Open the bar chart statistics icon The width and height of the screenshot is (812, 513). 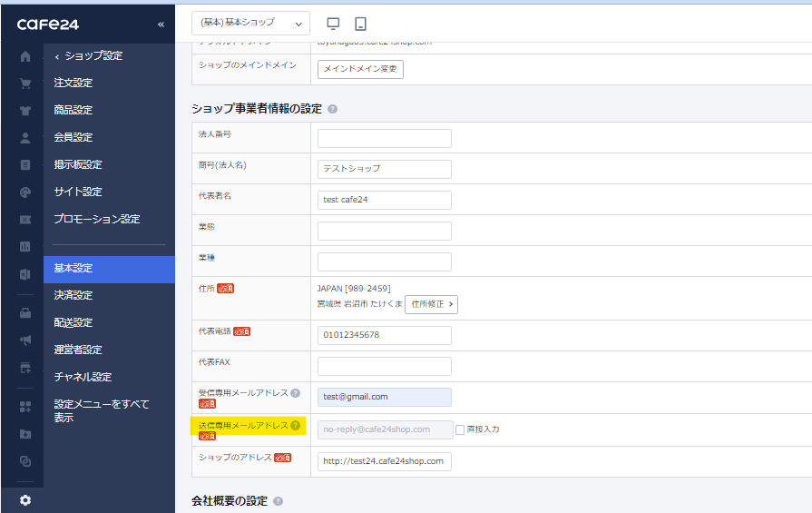tap(24, 247)
